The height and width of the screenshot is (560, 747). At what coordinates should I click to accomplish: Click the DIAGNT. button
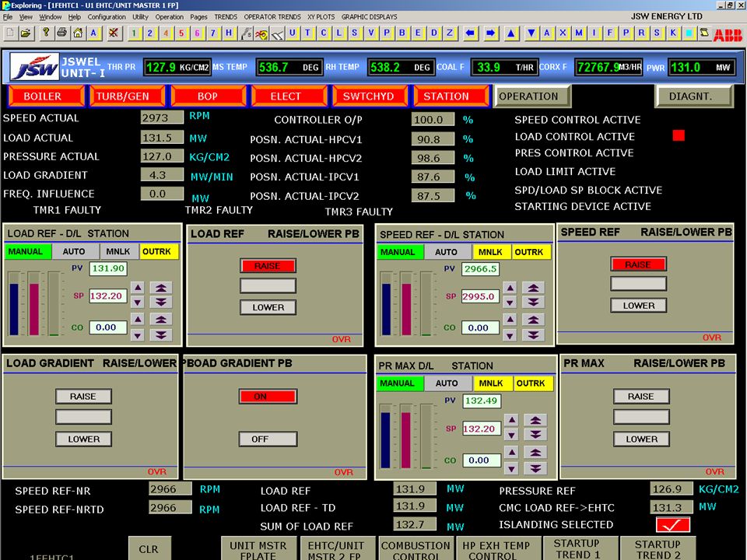[x=694, y=96]
